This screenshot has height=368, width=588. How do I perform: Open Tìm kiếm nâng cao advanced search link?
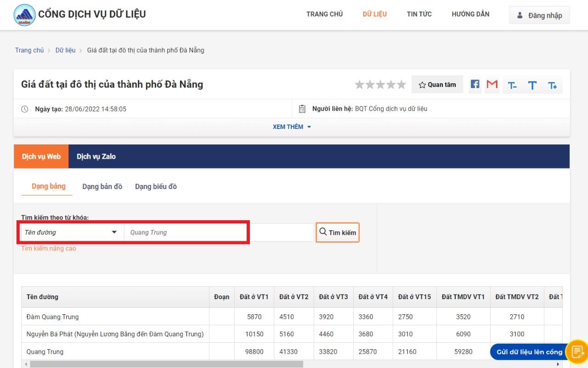click(49, 248)
